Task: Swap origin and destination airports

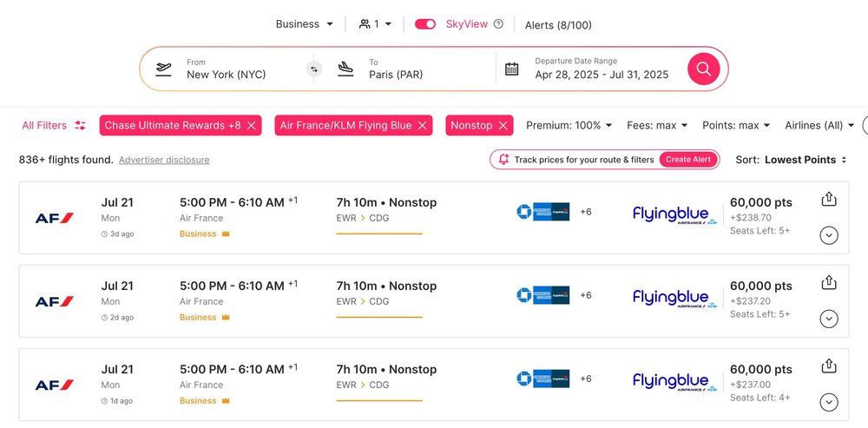Action: click(314, 69)
